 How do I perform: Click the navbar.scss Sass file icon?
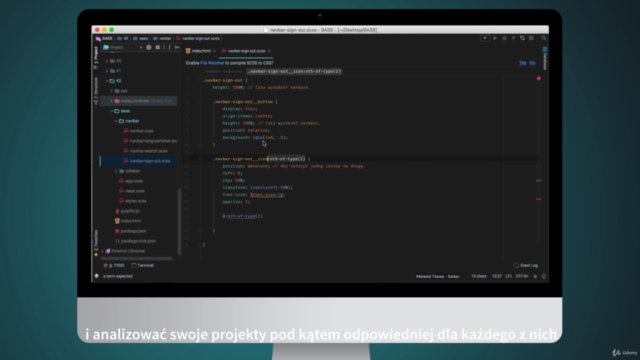click(x=126, y=131)
